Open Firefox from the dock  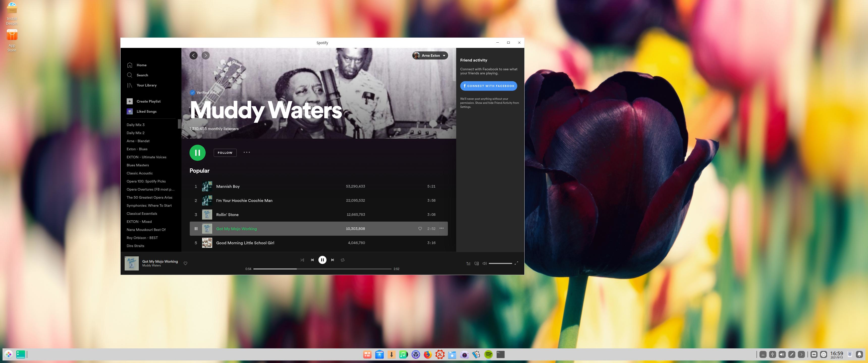[428, 355]
